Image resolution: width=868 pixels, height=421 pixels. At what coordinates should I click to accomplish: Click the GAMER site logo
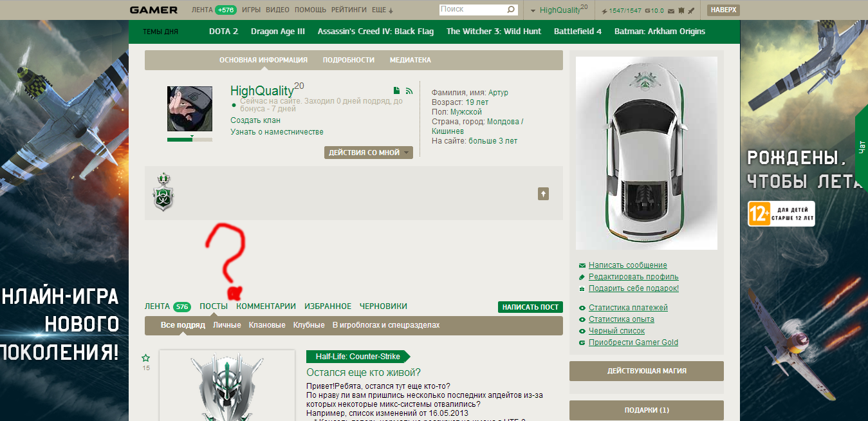153,10
